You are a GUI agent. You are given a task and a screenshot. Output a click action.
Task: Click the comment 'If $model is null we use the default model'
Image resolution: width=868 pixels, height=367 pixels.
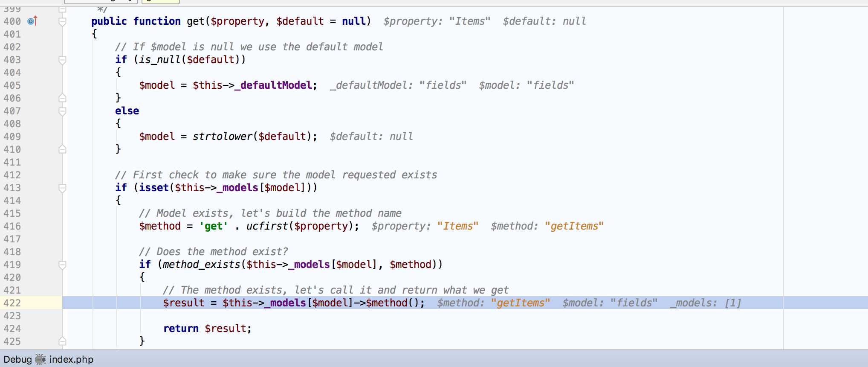click(249, 47)
